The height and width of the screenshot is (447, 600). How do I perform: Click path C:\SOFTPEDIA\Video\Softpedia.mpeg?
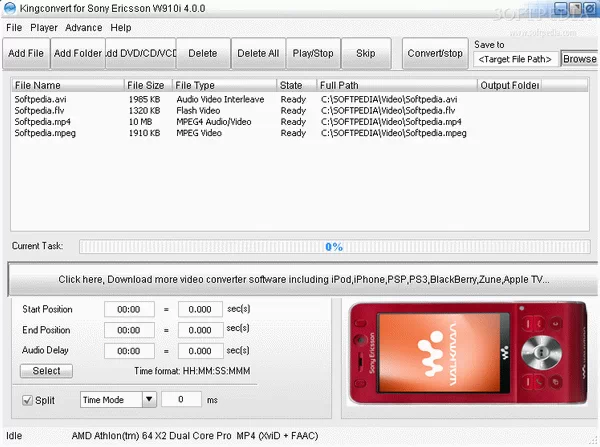click(x=393, y=133)
